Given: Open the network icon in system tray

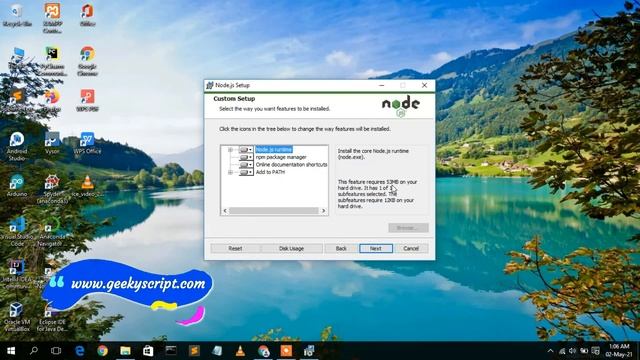Looking at the screenshot, I should (x=562, y=351).
